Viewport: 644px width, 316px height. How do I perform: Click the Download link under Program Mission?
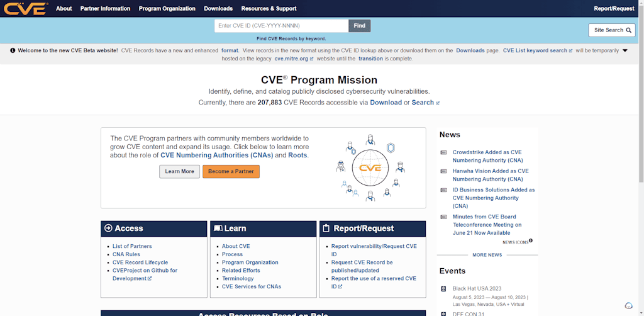pos(386,103)
